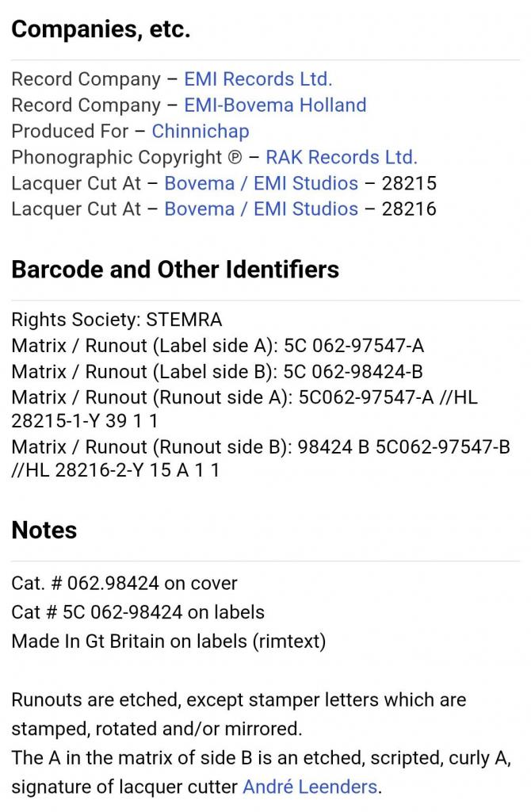Viewport: 531px width, 812px height.
Task: Click the Runout side A matrix text
Action: click(245, 409)
